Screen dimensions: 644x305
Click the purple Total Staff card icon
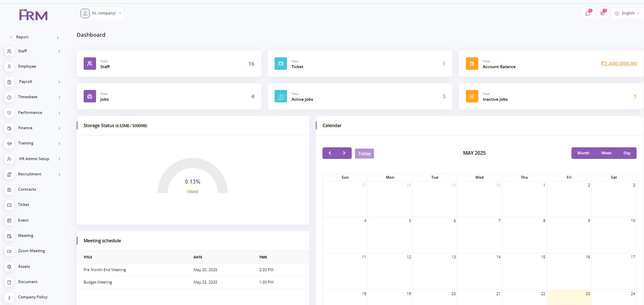click(x=90, y=64)
